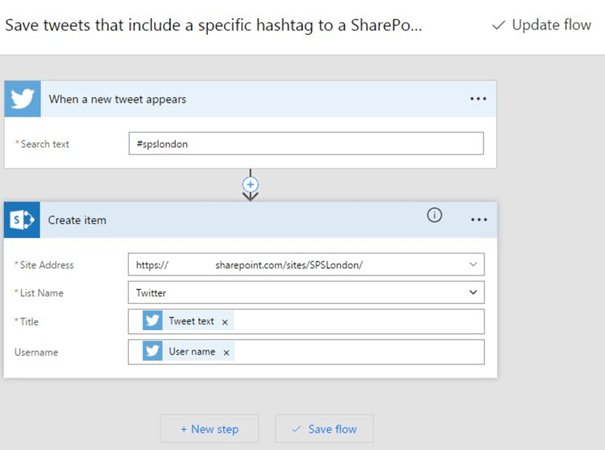Click the Search text field with #spslondon
The height and width of the screenshot is (450, 605).
pyautogui.click(x=306, y=144)
